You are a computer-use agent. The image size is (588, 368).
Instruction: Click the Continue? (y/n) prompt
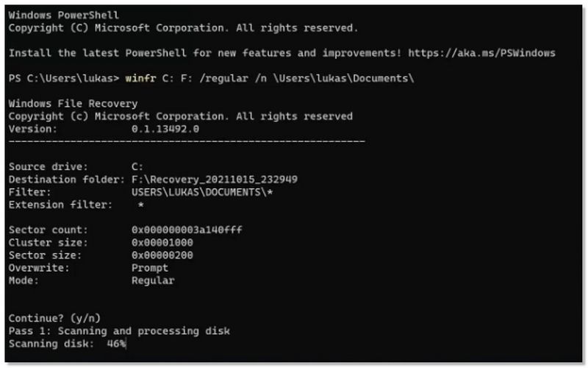(53, 318)
